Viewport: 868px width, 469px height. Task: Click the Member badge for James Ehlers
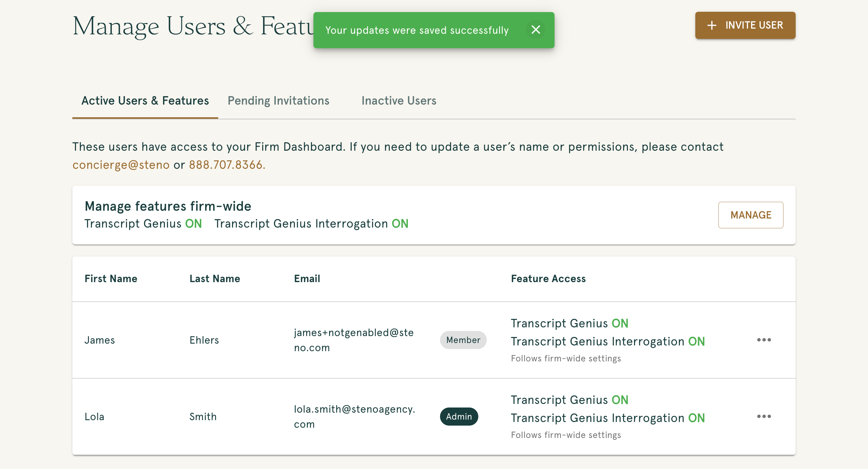pyautogui.click(x=463, y=340)
